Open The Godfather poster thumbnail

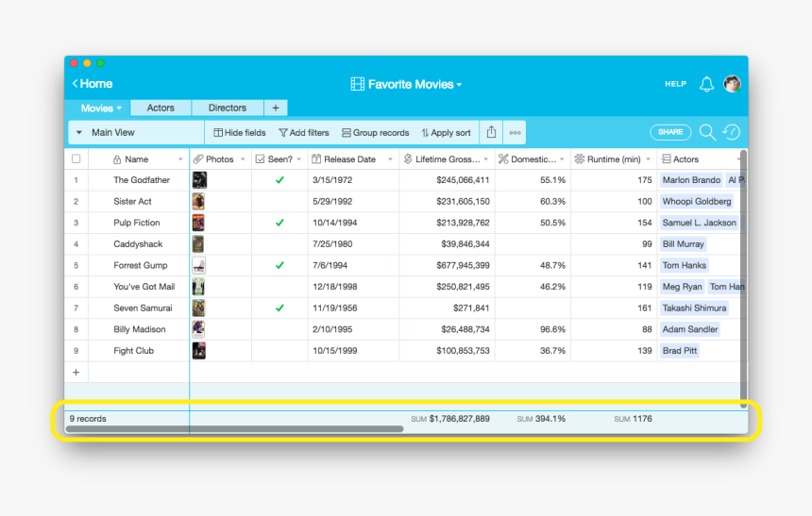(199, 180)
